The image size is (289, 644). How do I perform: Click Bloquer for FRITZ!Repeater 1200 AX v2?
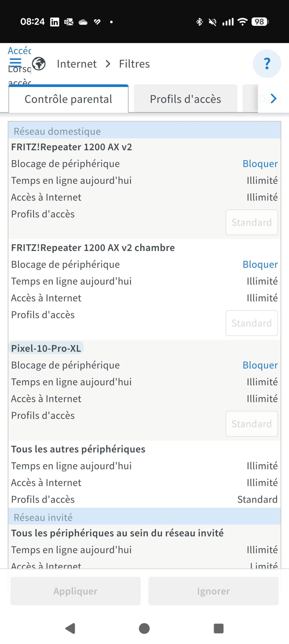260,164
